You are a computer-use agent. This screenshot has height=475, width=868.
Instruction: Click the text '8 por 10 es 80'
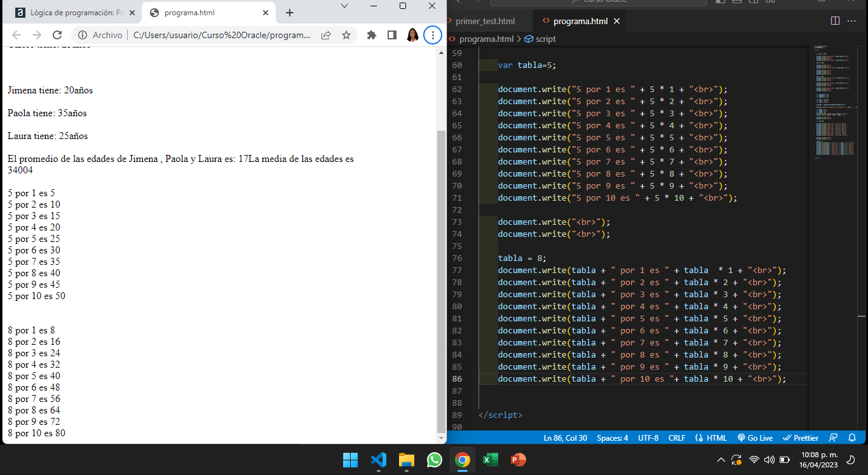36,433
